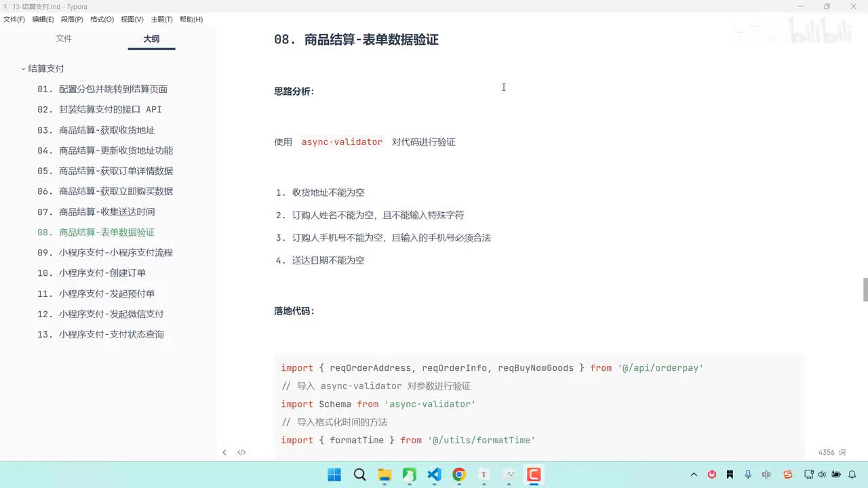The image size is (868, 488).
Task: Go to outline item 07. 商品结算-收集送达时间
Action: pyautogui.click(x=96, y=211)
